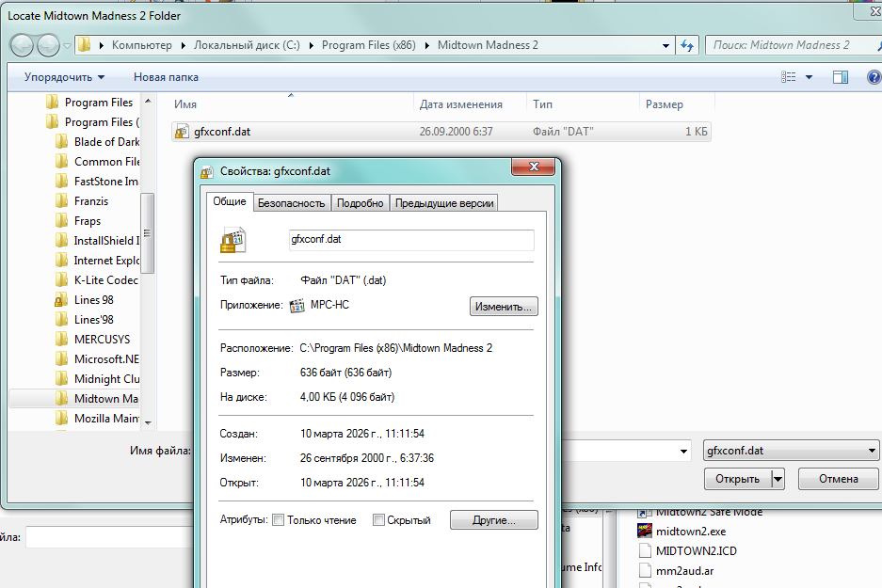Select the K-Lite Codec folder in tree
This screenshot has width=882, height=588.
(x=105, y=280)
